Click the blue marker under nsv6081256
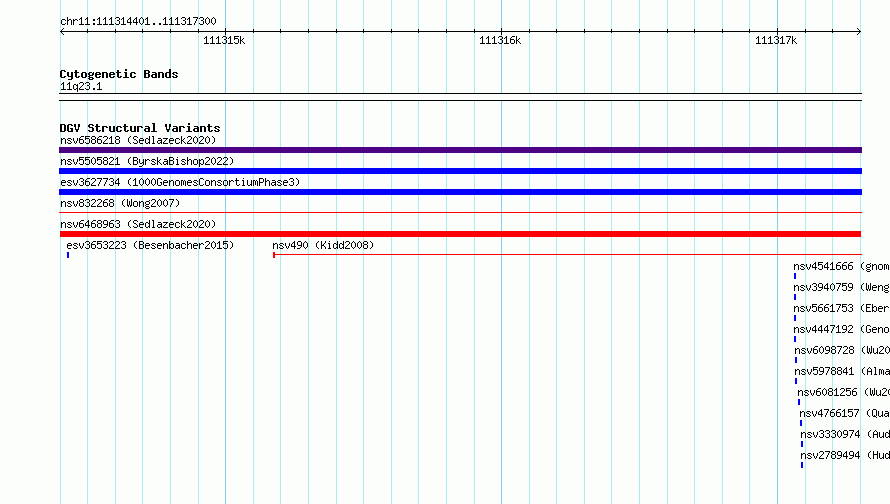The width and height of the screenshot is (890, 504). 799,402
